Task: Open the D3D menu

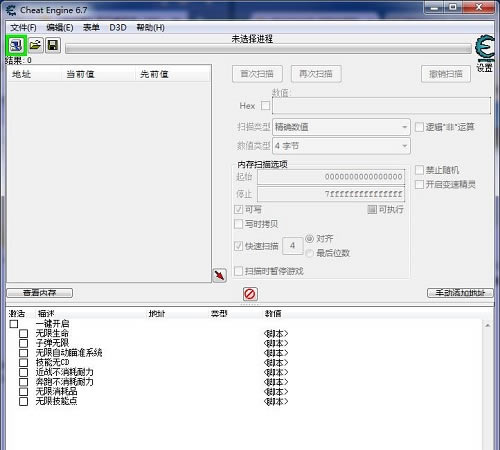Action: (x=118, y=28)
